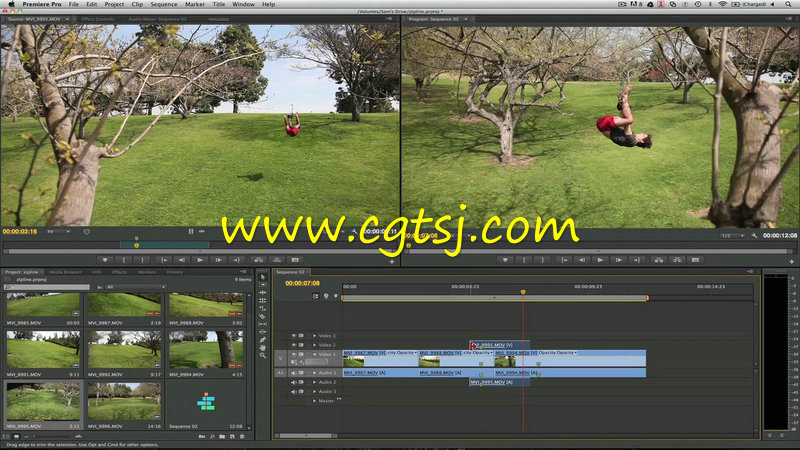
Task: Toggle sync lock on Video 3
Action: (301, 336)
